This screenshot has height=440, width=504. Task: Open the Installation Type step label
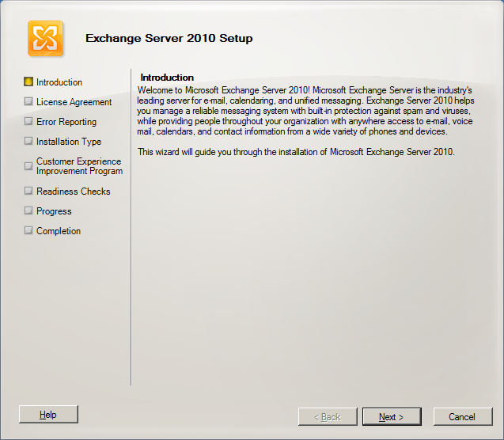pos(69,142)
